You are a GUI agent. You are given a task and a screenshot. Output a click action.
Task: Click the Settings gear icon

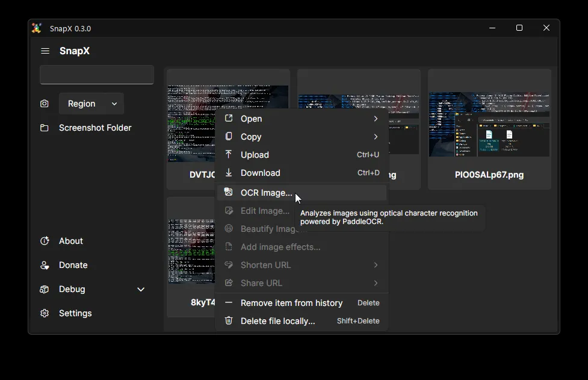click(x=45, y=313)
